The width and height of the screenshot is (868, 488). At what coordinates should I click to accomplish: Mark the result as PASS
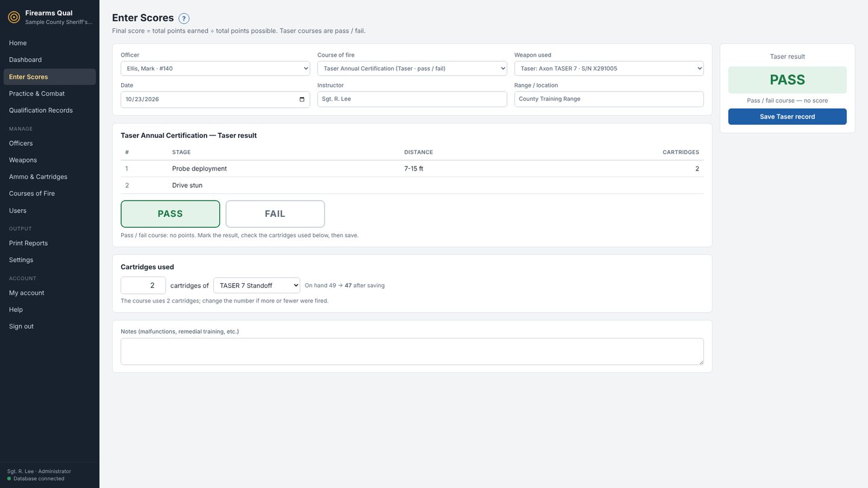pyautogui.click(x=171, y=214)
